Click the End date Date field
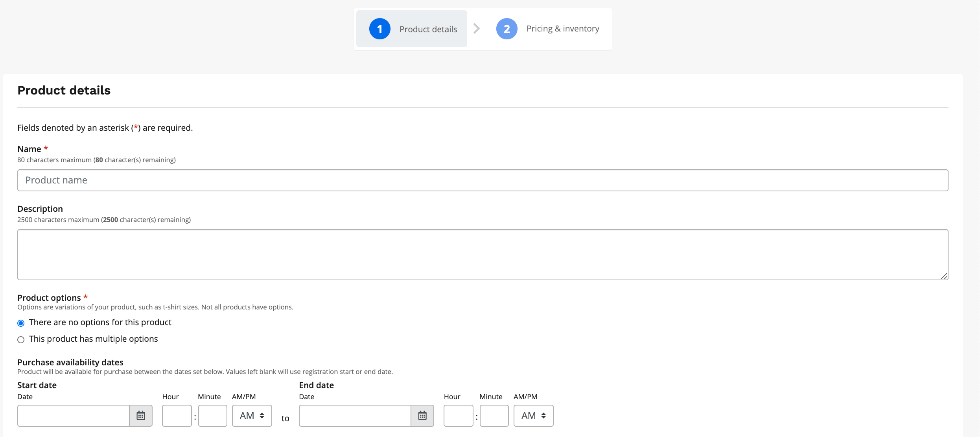 [355, 416]
